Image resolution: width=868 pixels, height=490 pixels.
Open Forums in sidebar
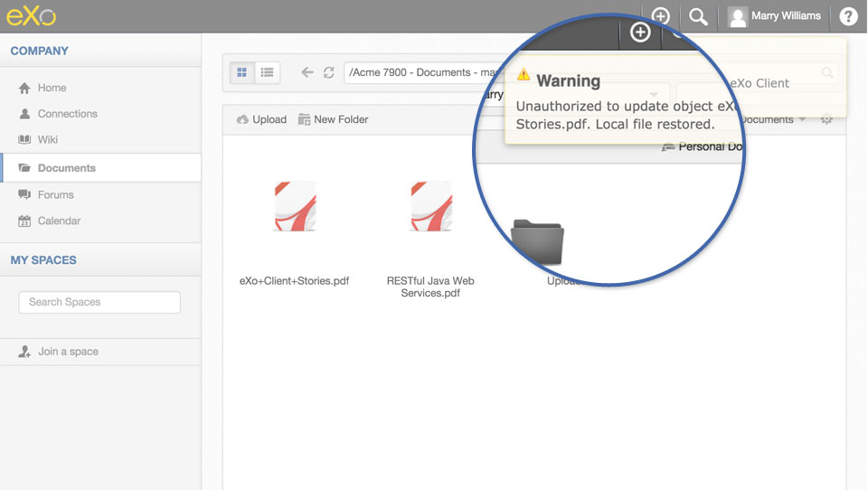(x=55, y=195)
